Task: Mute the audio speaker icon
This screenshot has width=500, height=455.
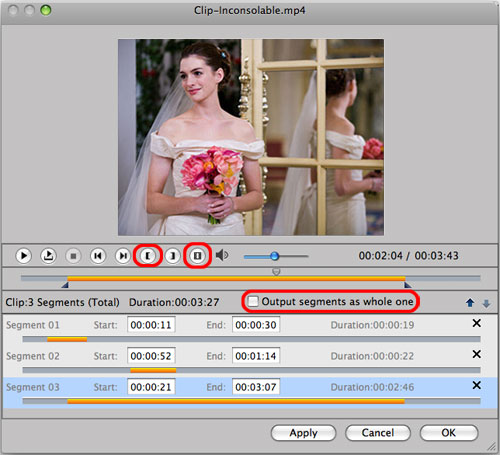Action: click(x=222, y=256)
